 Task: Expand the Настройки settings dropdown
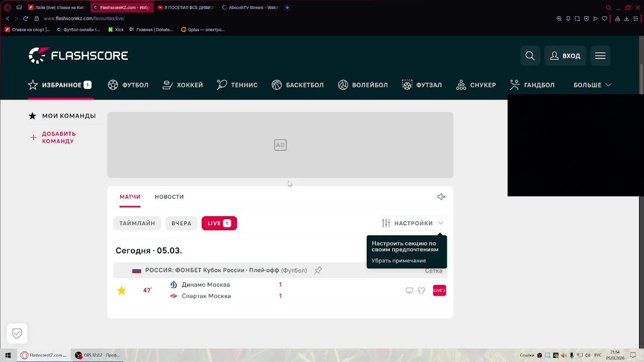413,223
